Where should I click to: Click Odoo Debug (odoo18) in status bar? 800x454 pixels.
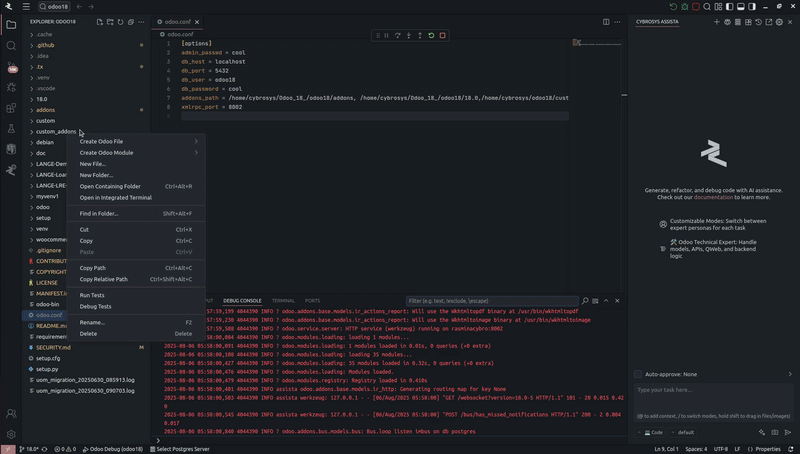(x=113, y=449)
